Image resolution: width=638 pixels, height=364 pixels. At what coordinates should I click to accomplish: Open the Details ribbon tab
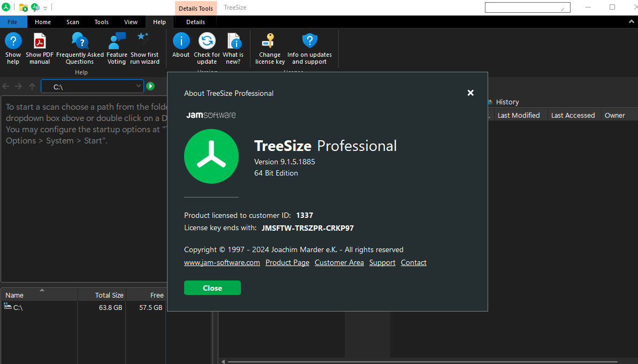click(195, 22)
